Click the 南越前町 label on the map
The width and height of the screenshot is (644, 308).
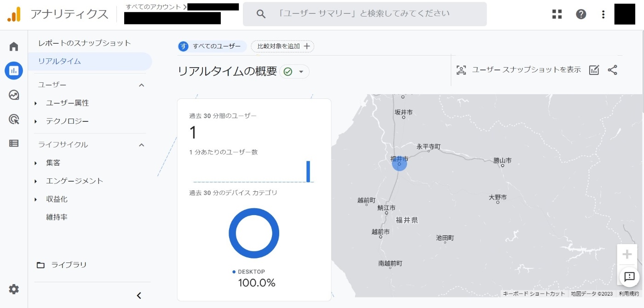[x=390, y=263]
